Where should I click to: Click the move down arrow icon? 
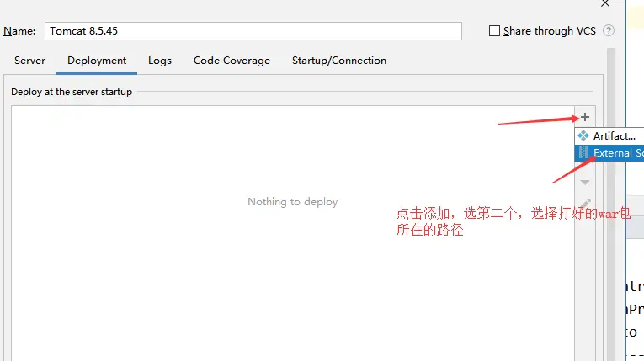(x=585, y=182)
